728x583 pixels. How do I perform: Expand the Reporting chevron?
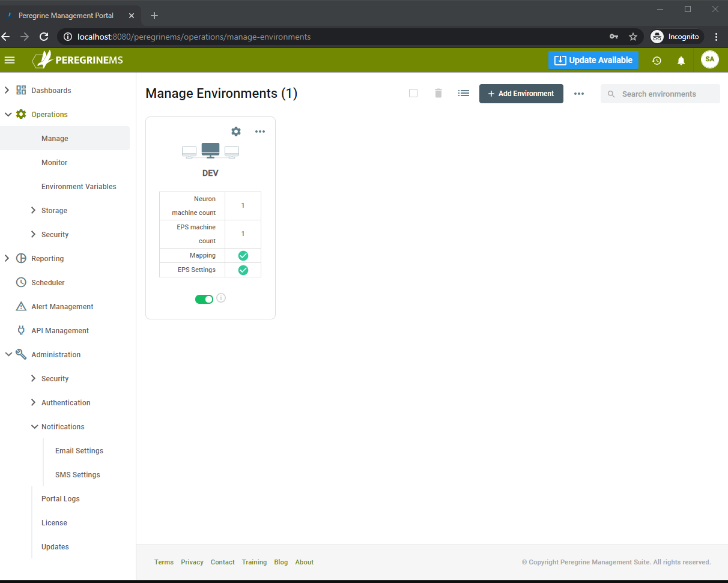click(7, 258)
